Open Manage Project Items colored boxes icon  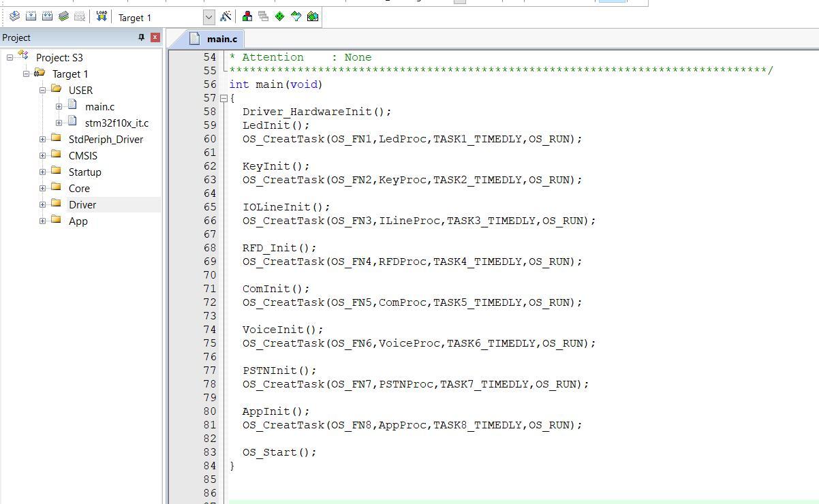(x=247, y=16)
